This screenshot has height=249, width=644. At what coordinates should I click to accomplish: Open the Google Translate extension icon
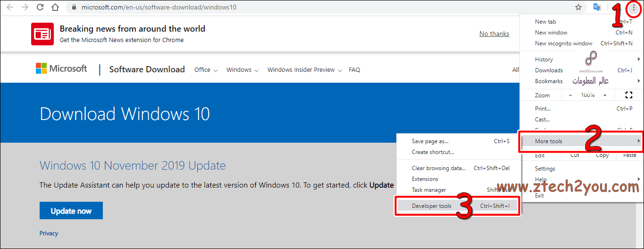597,7
